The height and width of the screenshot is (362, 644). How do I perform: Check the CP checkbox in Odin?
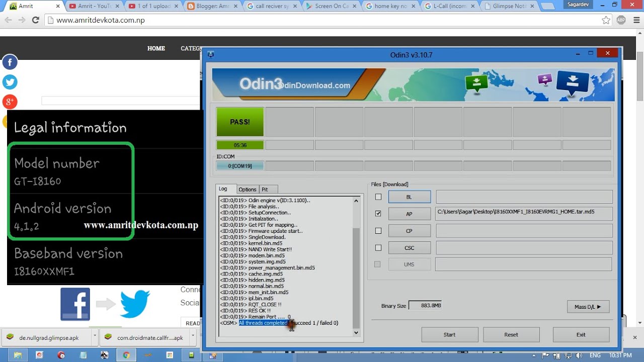click(378, 231)
